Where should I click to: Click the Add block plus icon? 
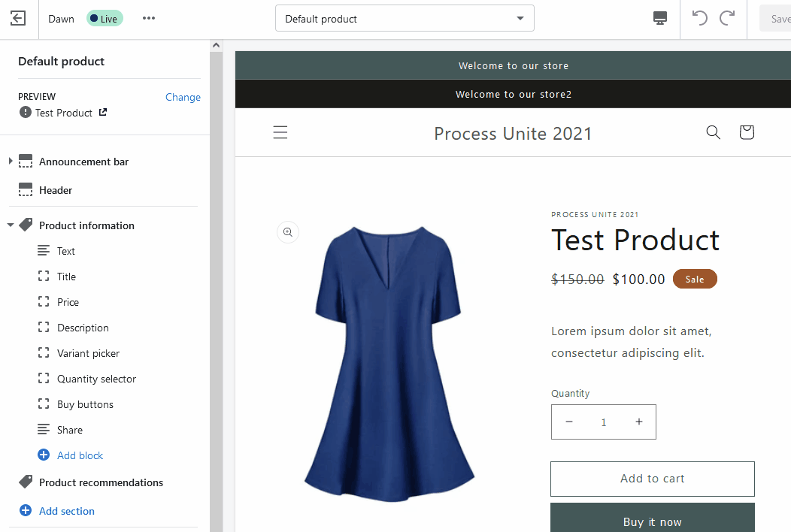(44, 455)
